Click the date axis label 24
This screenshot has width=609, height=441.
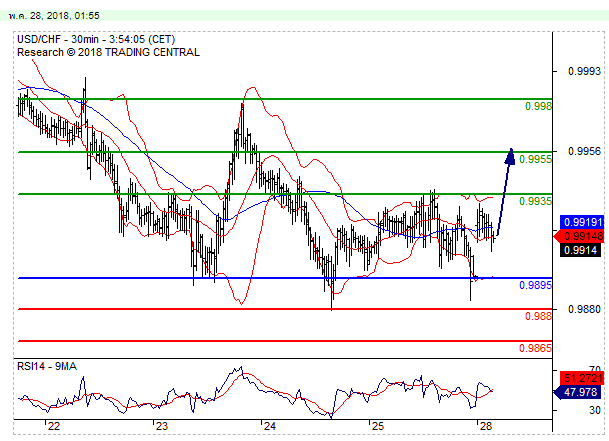270,426
